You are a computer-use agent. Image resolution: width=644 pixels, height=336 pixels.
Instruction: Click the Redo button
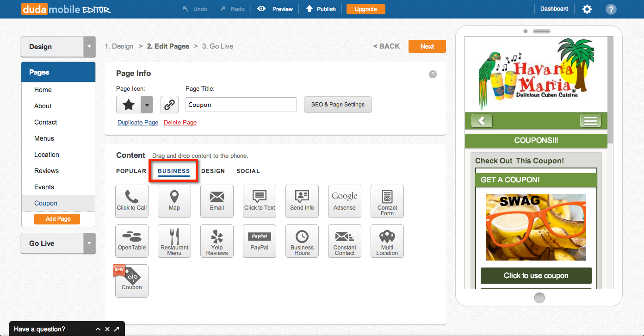[232, 9]
